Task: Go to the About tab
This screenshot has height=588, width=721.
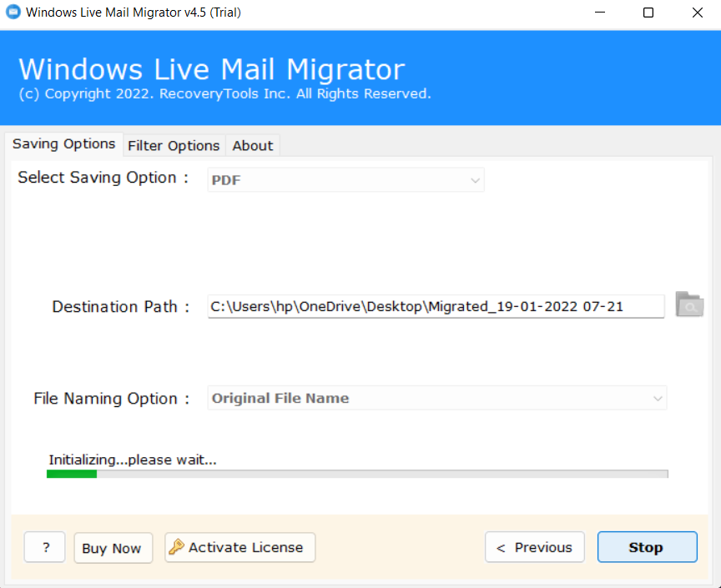Action: pyautogui.click(x=253, y=146)
